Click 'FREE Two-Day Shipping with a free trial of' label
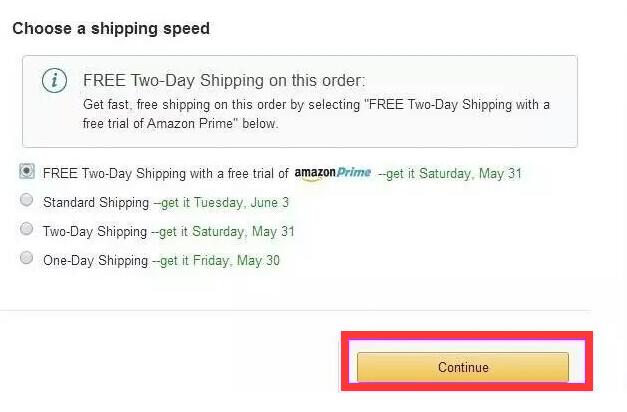The width and height of the screenshot is (627, 412). pyautogui.click(x=166, y=174)
